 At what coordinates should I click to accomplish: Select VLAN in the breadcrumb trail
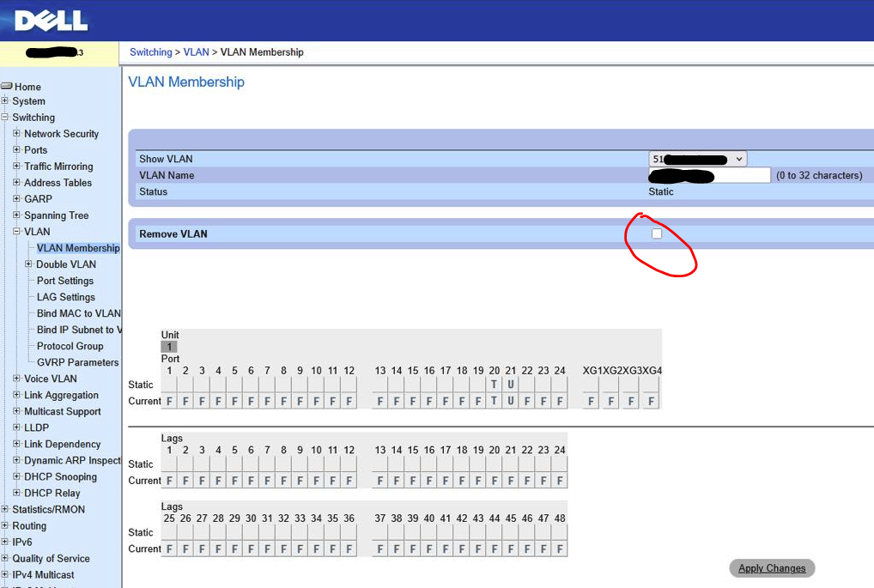[x=196, y=52]
